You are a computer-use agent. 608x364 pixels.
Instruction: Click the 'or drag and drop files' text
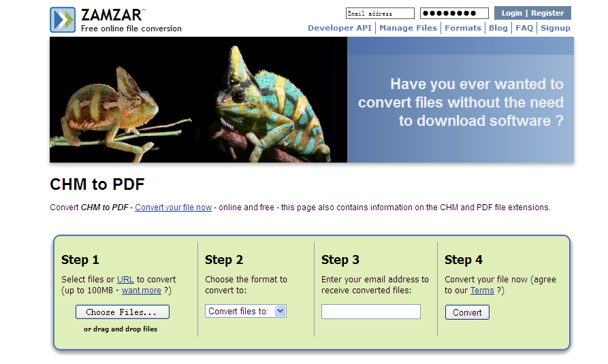tap(121, 329)
